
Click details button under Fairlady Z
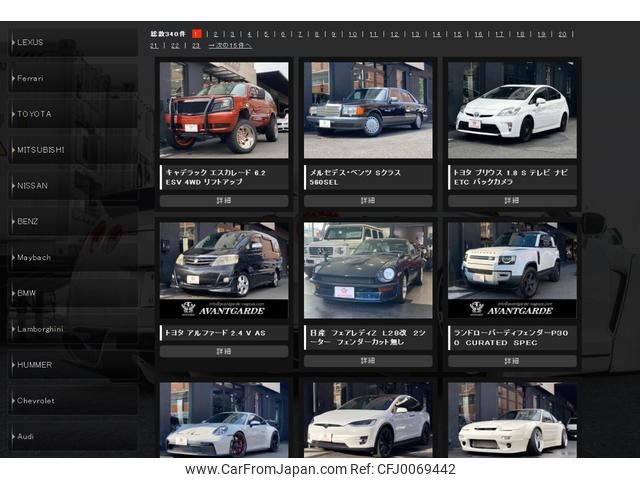click(368, 361)
